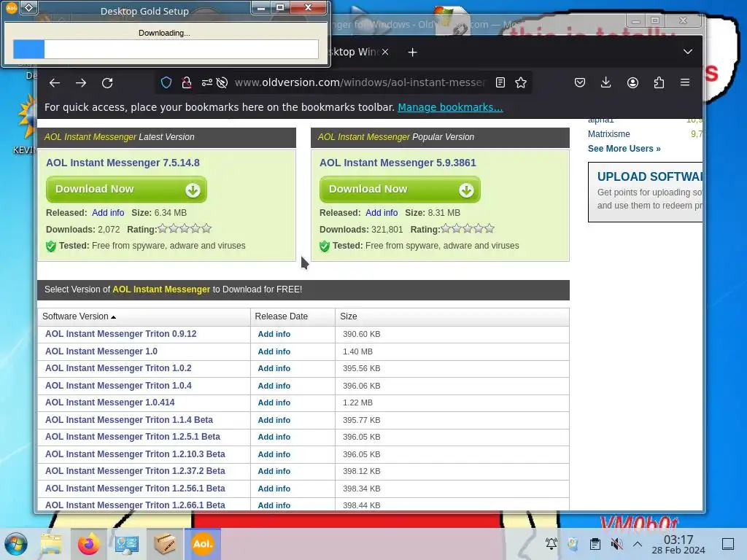Open Save to Pocket icon
747x560 pixels.
click(580, 83)
